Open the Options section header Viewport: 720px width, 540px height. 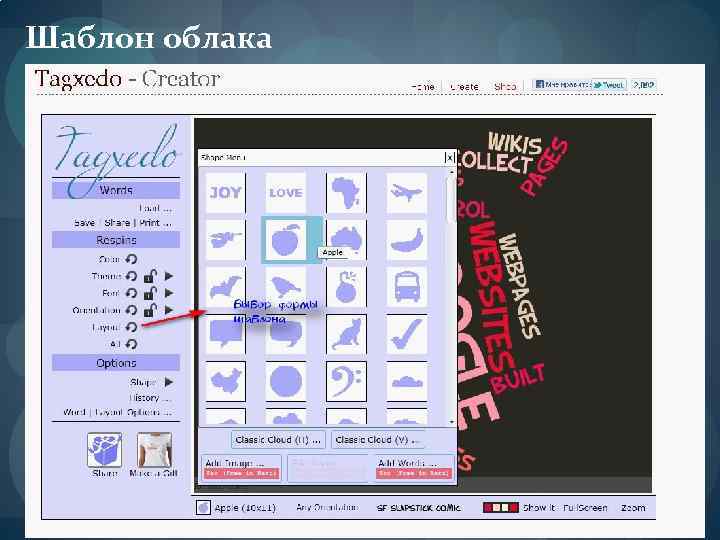click(116, 363)
